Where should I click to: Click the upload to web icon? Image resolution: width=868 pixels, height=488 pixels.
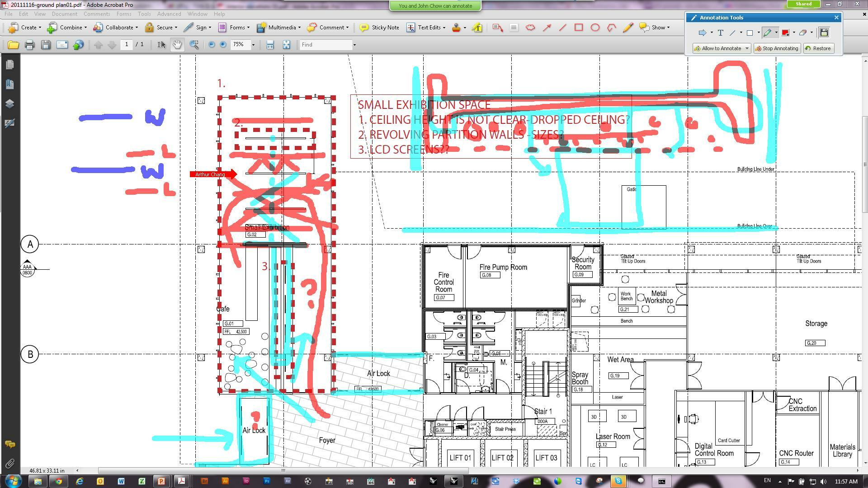79,45
